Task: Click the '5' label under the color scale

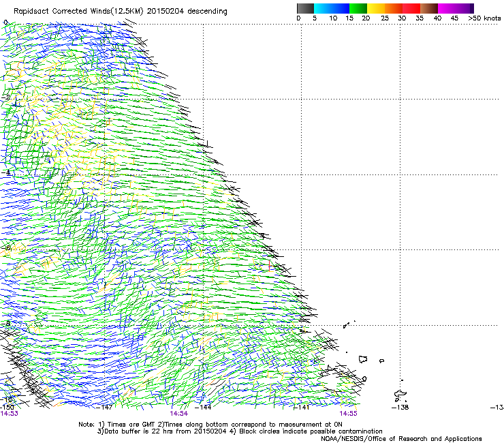Action: click(x=315, y=18)
